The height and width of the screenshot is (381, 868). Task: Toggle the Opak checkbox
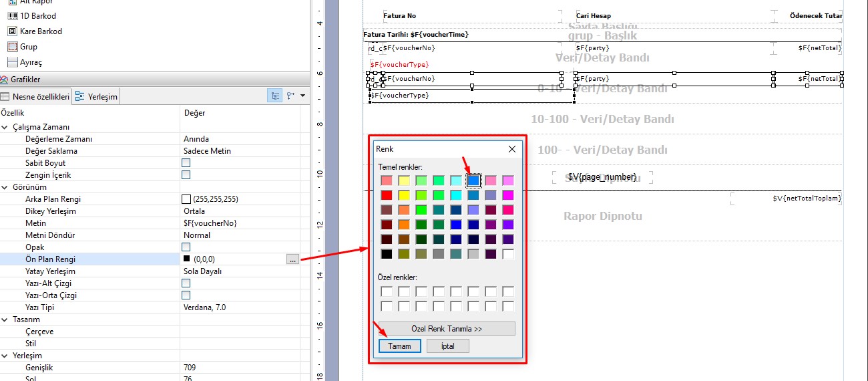(186, 247)
